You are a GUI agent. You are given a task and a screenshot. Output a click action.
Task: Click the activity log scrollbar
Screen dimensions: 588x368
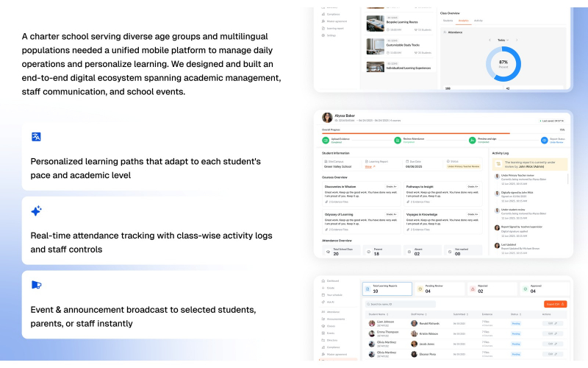click(x=567, y=179)
